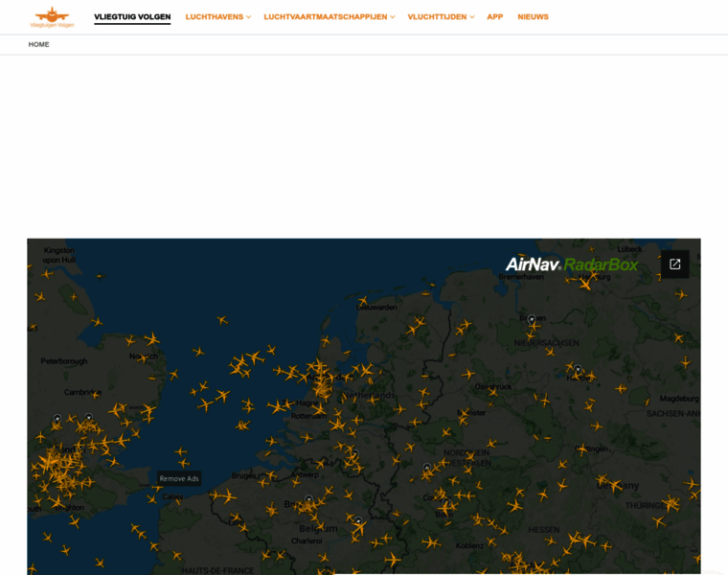This screenshot has height=575, width=728.
Task: Click the right airport pin north of London
Action: pos(88,418)
